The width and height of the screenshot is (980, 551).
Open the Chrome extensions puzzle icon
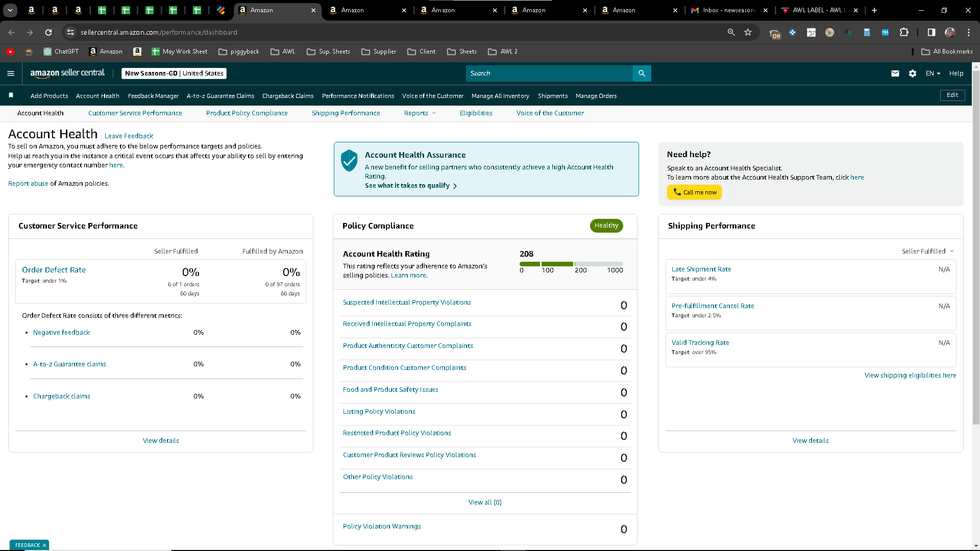pyautogui.click(x=904, y=32)
